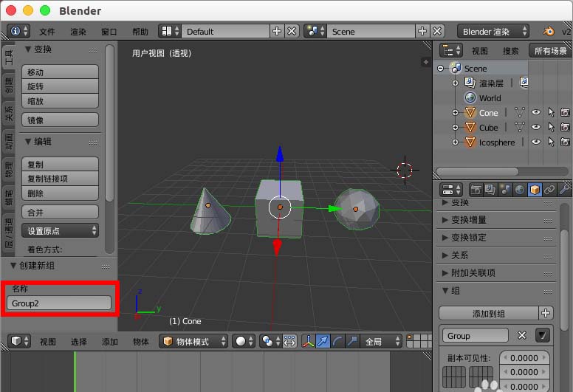Expand the Cube tree node
The image size is (573, 392).
click(x=456, y=127)
